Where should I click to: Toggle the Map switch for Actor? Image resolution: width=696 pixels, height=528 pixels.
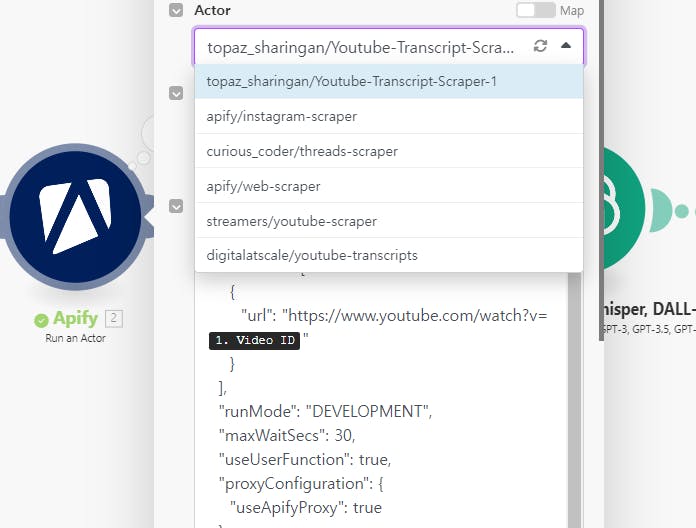coord(536,10)
